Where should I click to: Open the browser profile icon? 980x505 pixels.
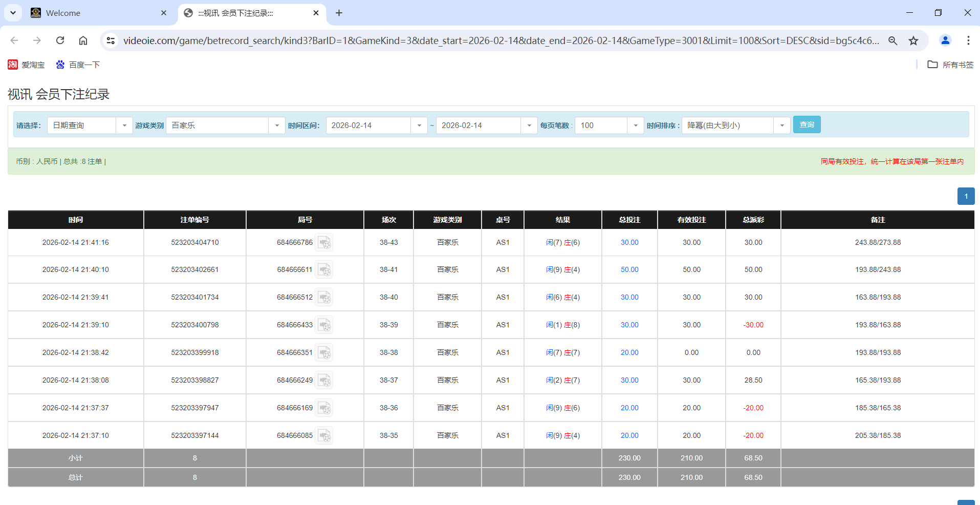[945, 40]
